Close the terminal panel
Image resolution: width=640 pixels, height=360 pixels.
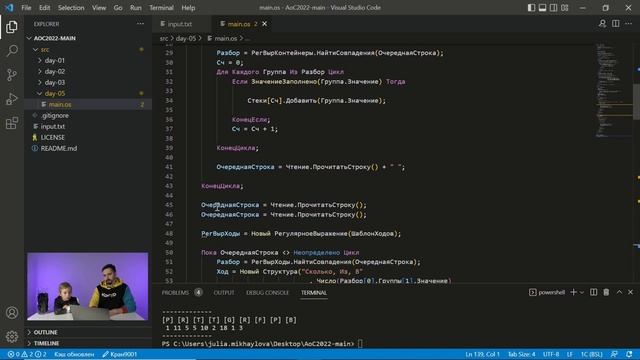point(630,292)
